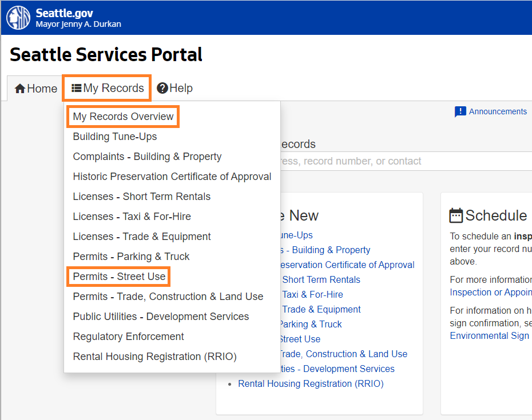Click the Announcements alert icon

click(x=461, y=111)
